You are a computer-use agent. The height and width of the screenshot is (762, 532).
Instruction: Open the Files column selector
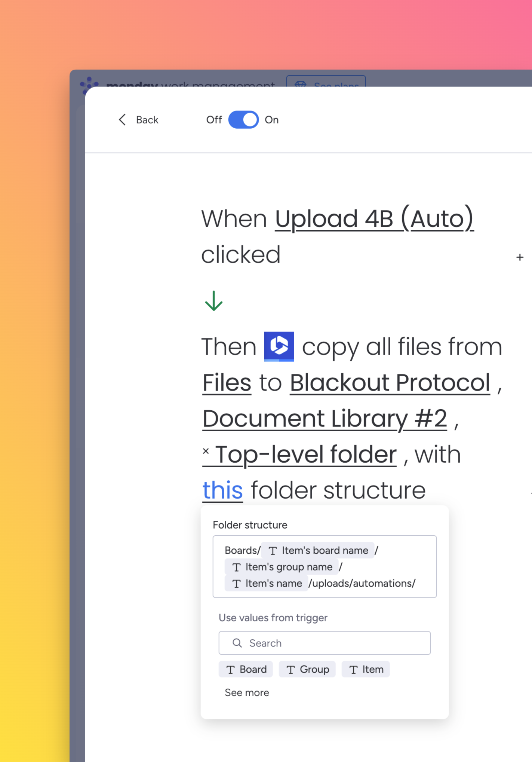[227, 382]
